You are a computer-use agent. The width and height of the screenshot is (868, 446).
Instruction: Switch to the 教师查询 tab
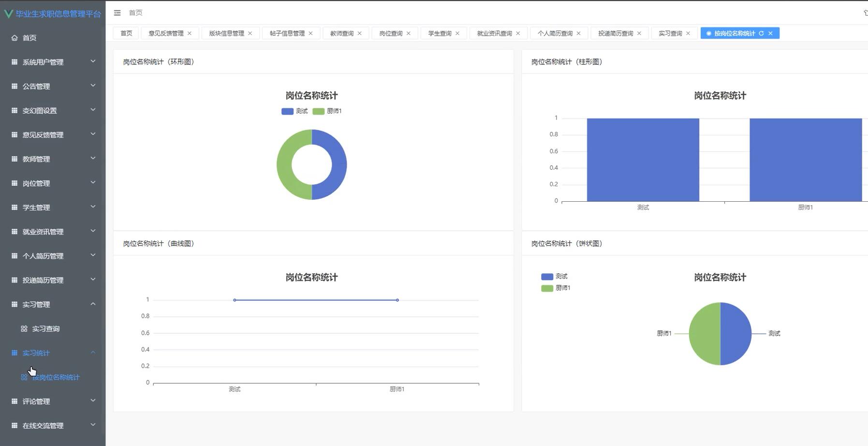342,33
